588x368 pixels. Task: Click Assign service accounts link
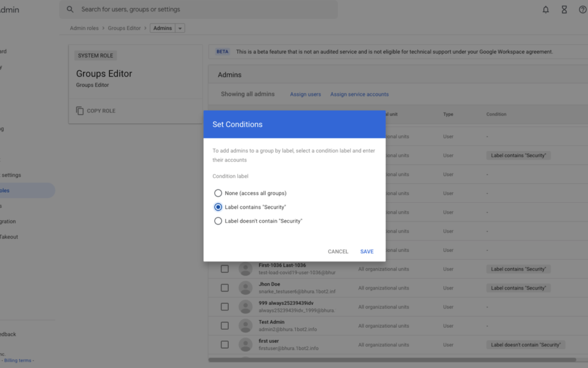359,94
